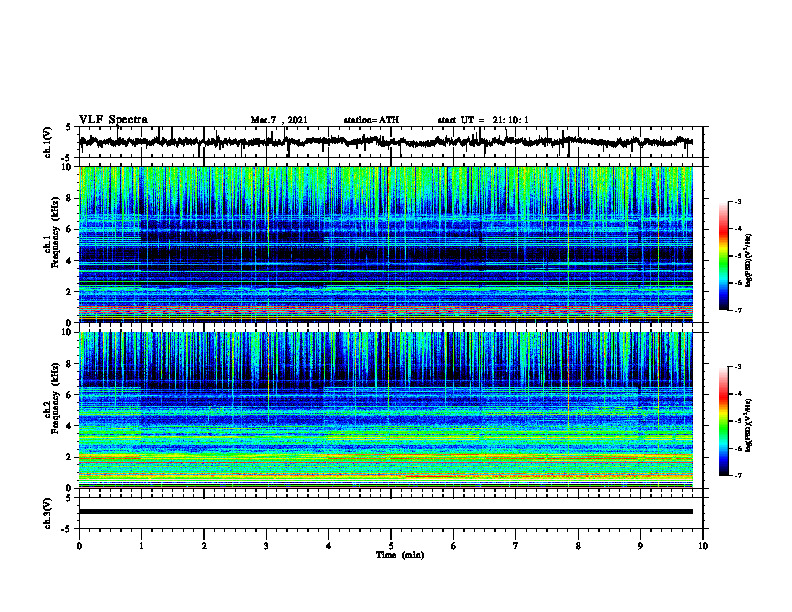Click the "-7" tick on the ch.2 color bar
The image size is (792, 612).
[738, 475]
